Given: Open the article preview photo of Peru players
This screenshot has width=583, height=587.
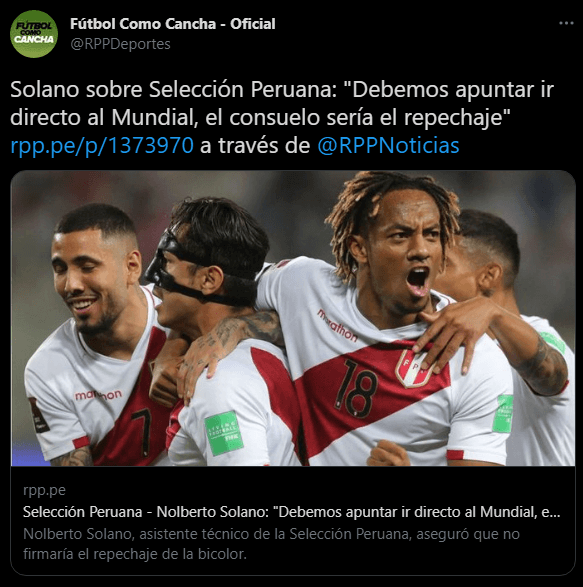Looking at the screenshot, I should pos(293,318).
